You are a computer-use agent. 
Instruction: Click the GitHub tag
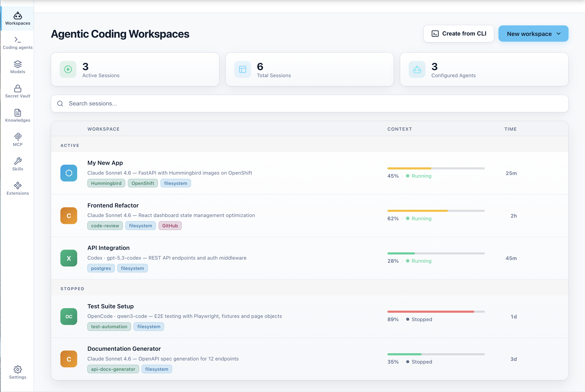point(170,226)
